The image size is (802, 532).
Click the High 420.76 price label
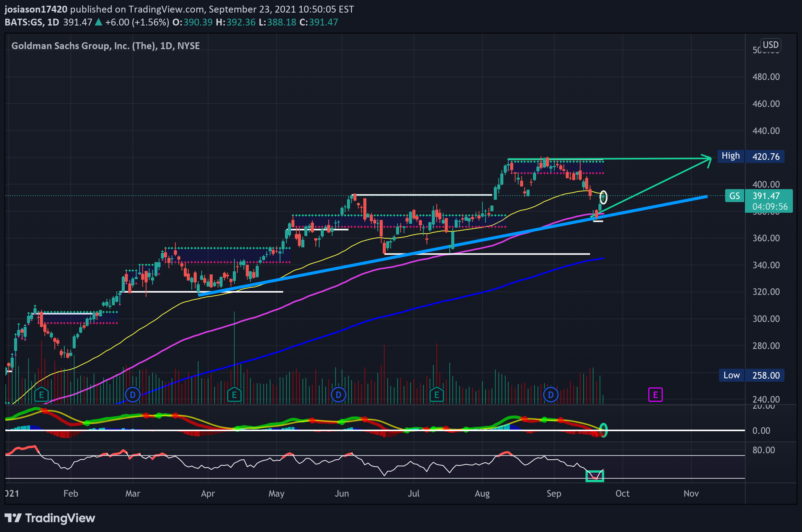[x=751, y=156]
